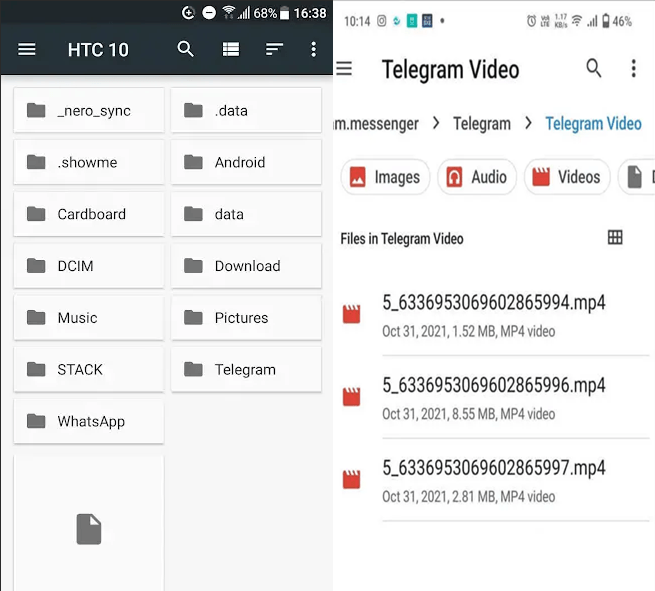Tap Instagram notification icon in status bar
655x591 pixels.
381,21
